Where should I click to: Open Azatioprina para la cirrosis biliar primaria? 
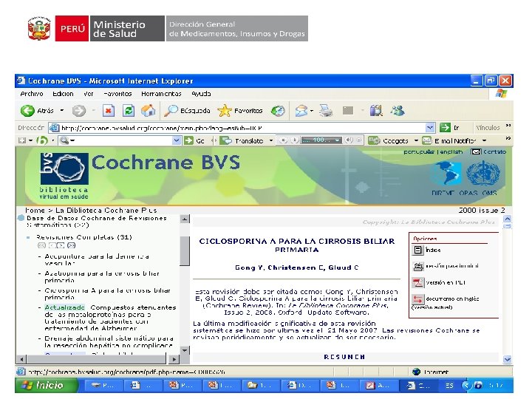click(102, 277)
